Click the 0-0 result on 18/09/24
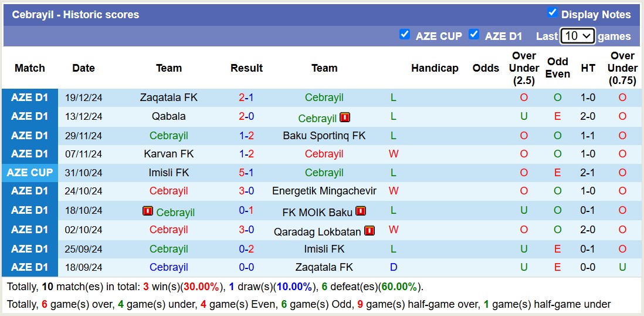 click(x=246, y=267)
